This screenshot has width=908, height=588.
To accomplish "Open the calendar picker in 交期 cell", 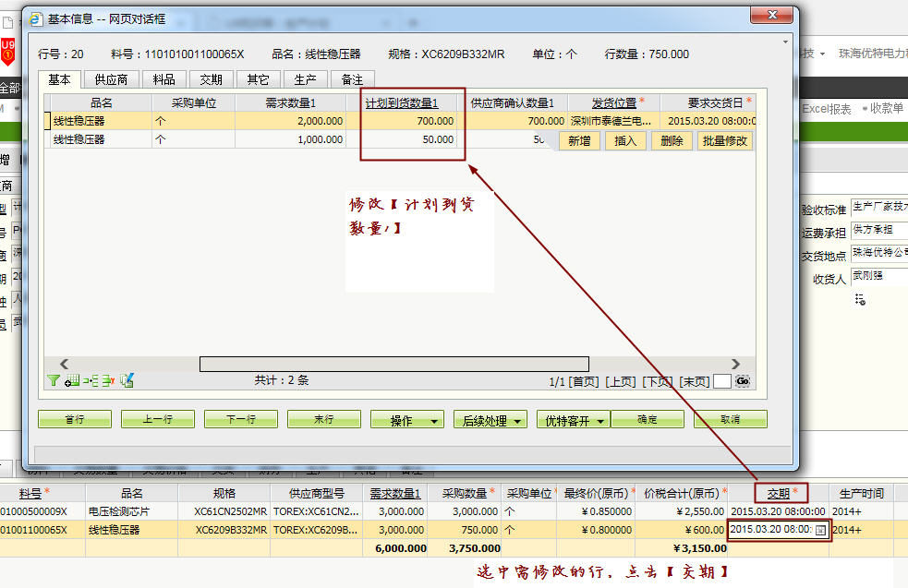I will coord(820,530).
